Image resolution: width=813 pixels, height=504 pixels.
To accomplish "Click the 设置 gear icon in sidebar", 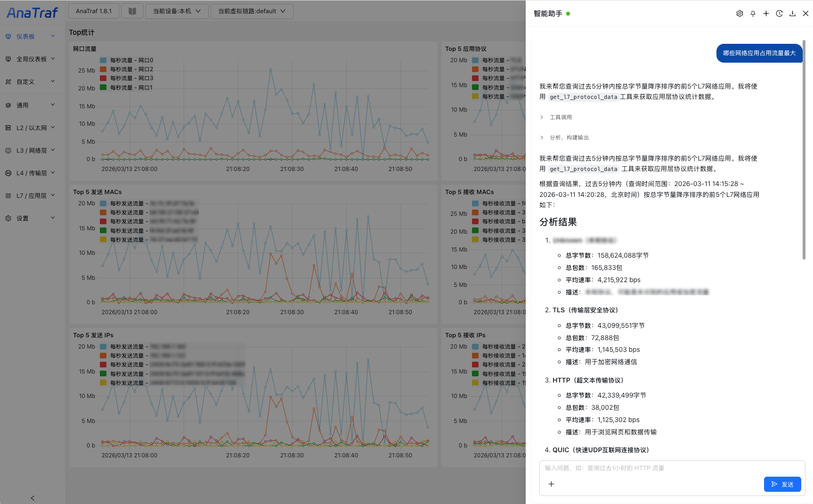I will (x=8, y=218).
